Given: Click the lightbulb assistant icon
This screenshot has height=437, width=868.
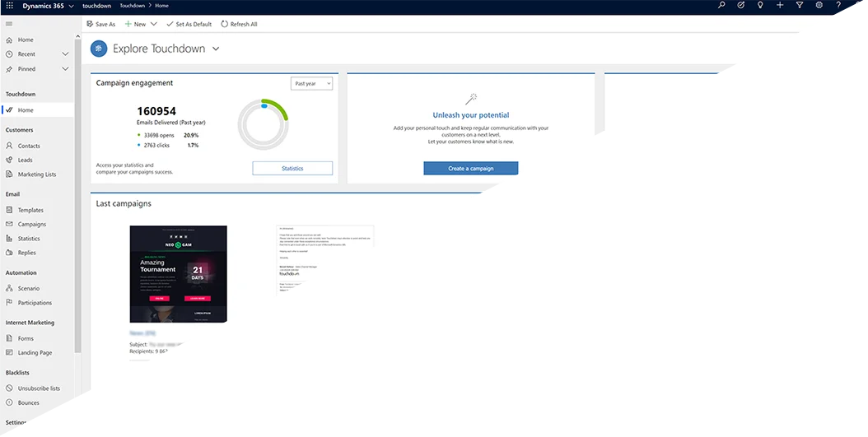Looking at the screenshot, I should point(760,5).
